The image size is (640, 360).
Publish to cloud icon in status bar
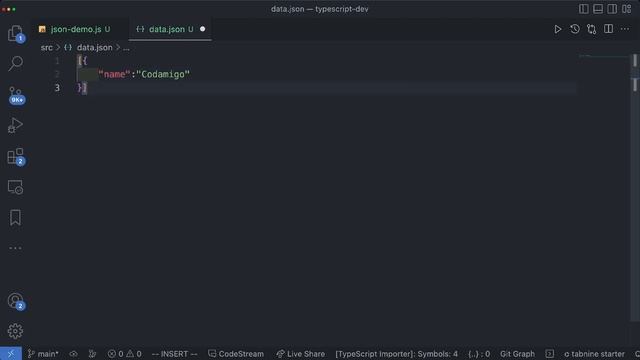pyautogui.click(x=73, y=354)
